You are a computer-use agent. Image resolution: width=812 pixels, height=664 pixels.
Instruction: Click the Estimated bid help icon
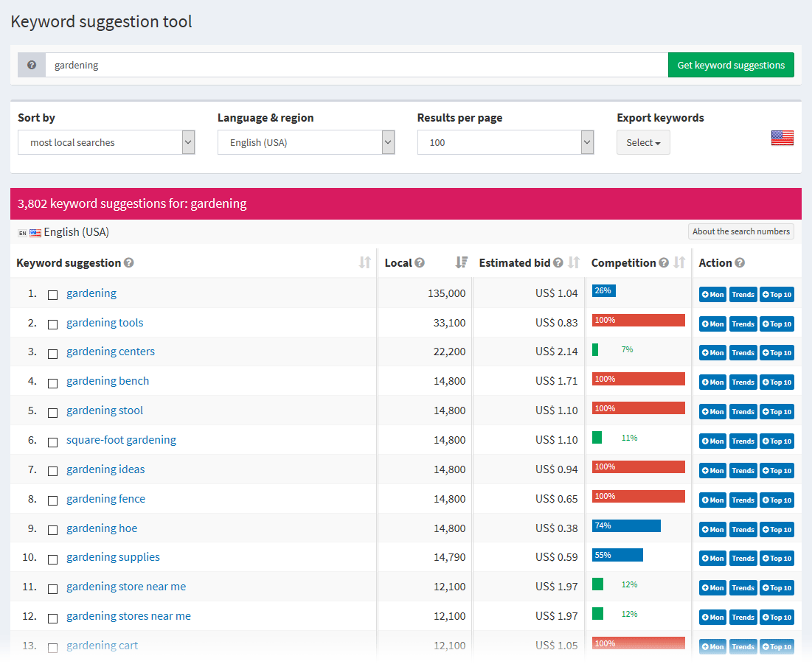click(x=558, y=262)
